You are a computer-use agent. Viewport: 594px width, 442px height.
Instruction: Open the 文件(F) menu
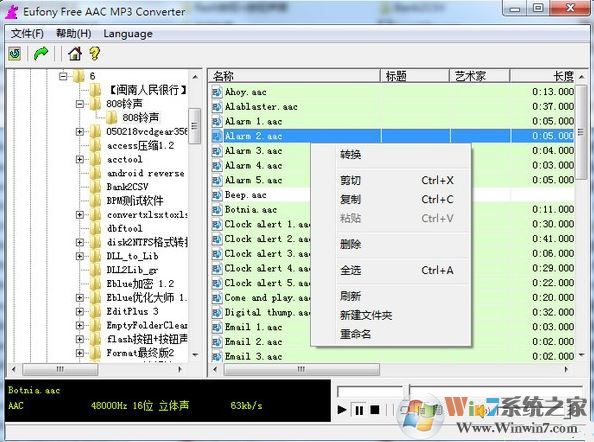27,34
